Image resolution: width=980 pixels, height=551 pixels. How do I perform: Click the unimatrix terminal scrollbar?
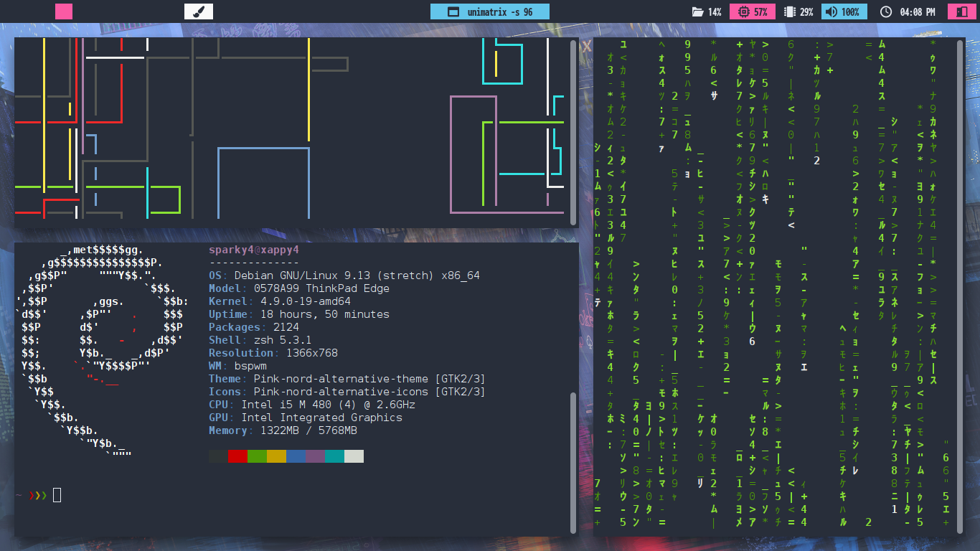coord(961,287)
